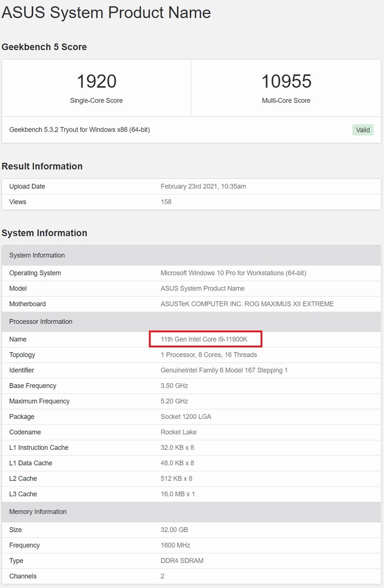Click the Motherboard label
384x588 pixels.
pyautogui.click(x=27, y=304)
